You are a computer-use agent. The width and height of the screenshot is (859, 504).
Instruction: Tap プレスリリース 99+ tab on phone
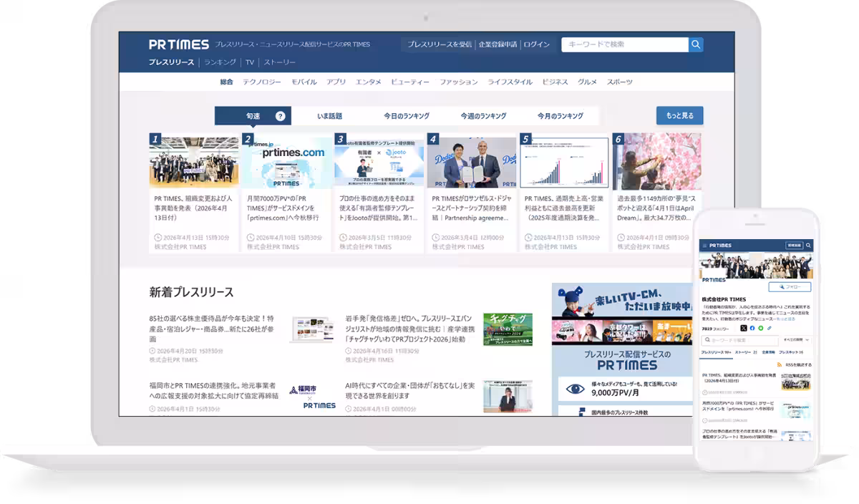pyautogui.click(x=716, y=352)
